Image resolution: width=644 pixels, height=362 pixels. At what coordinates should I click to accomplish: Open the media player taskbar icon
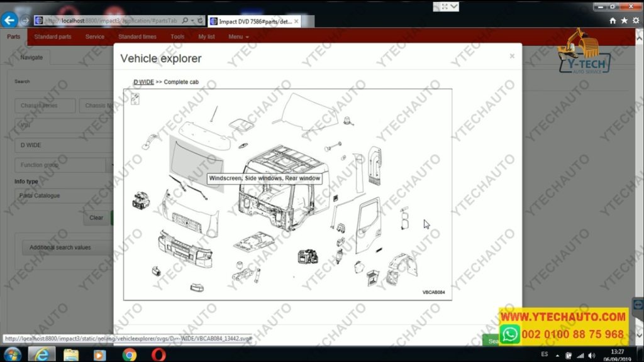[x=99, y=354]
